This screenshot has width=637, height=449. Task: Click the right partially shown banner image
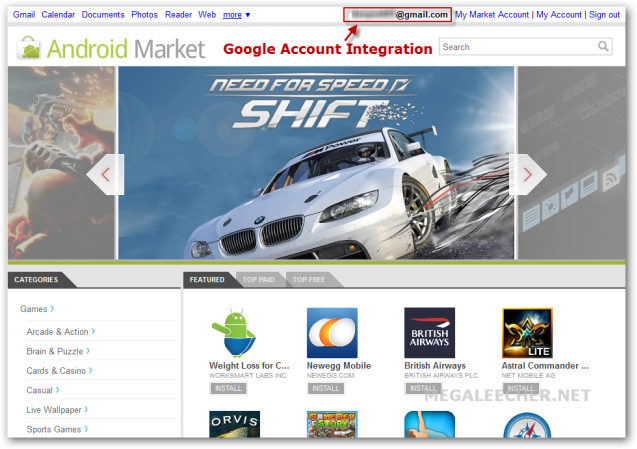[572, 163]
